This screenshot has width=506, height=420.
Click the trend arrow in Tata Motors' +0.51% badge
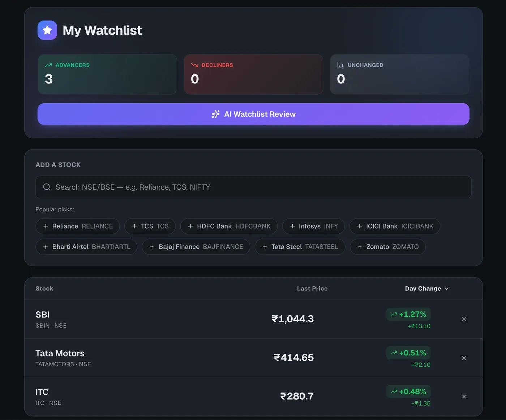(394, 353)
